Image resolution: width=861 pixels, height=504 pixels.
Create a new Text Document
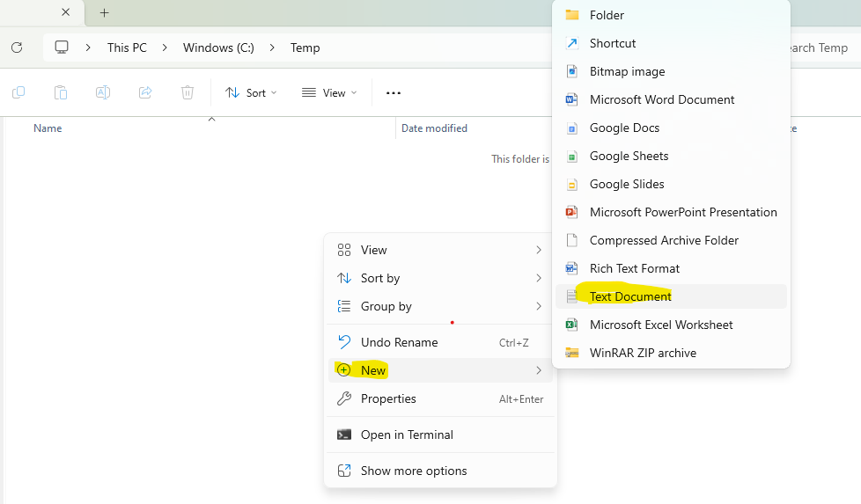click(x=671, y=296)
